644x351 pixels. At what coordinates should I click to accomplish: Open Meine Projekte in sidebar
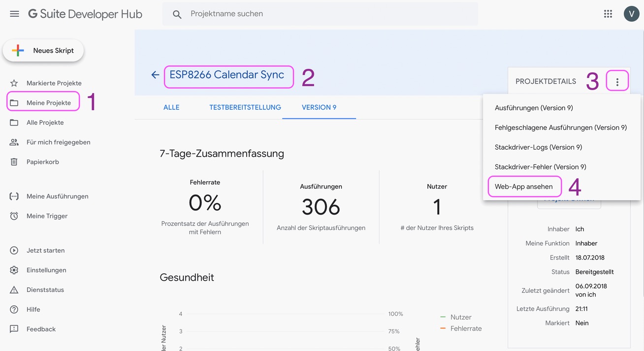(48, 103)
